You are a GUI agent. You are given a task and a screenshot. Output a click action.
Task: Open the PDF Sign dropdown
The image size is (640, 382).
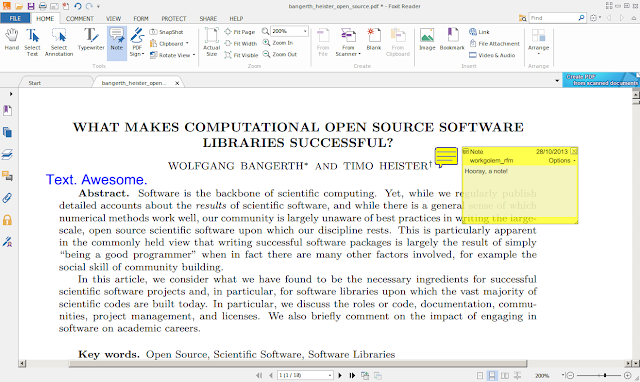137,42
